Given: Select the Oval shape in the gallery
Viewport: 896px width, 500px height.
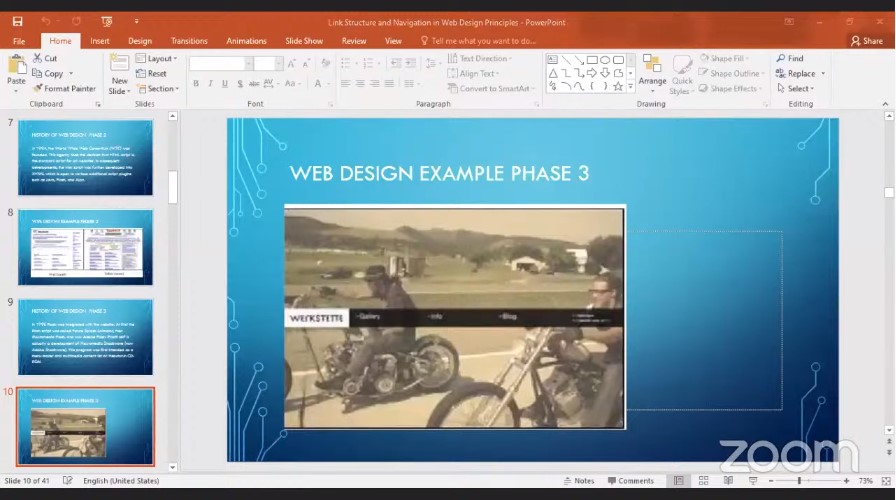Looking at the screenshot, I should [605, 59].
